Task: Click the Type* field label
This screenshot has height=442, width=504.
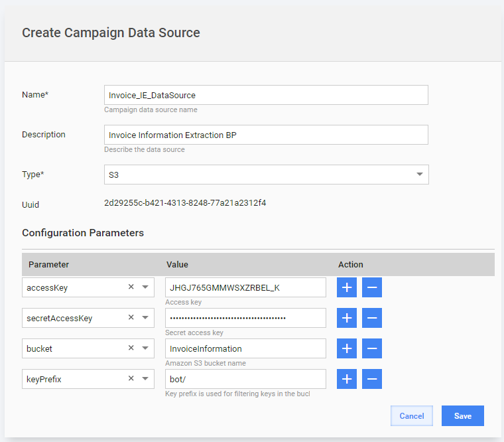Action: click(x=32, y=175)
